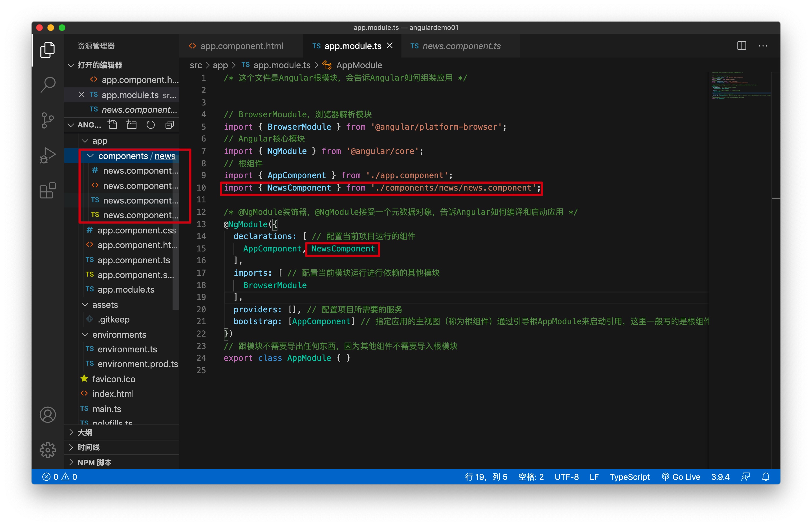This screenshot has height=526, width=812.
Task: Switch to the news.component.ts tab
Action: (x=461, y=46)
